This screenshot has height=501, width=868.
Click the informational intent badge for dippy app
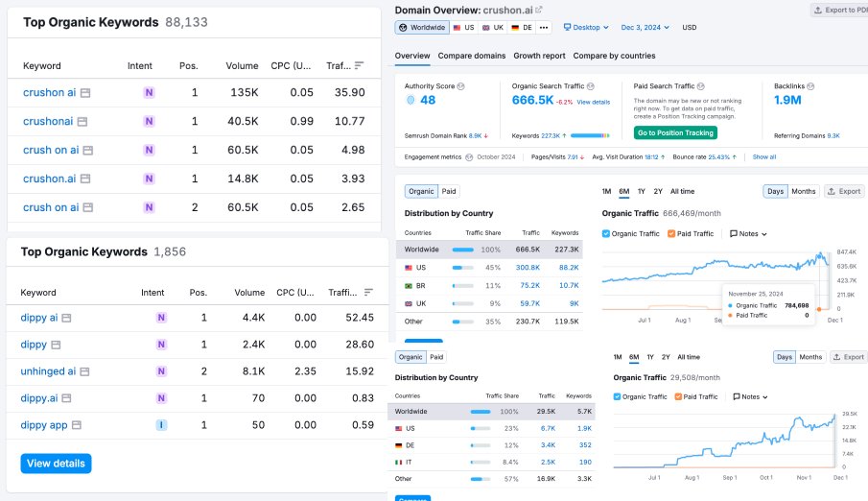(x=161, y=425)
